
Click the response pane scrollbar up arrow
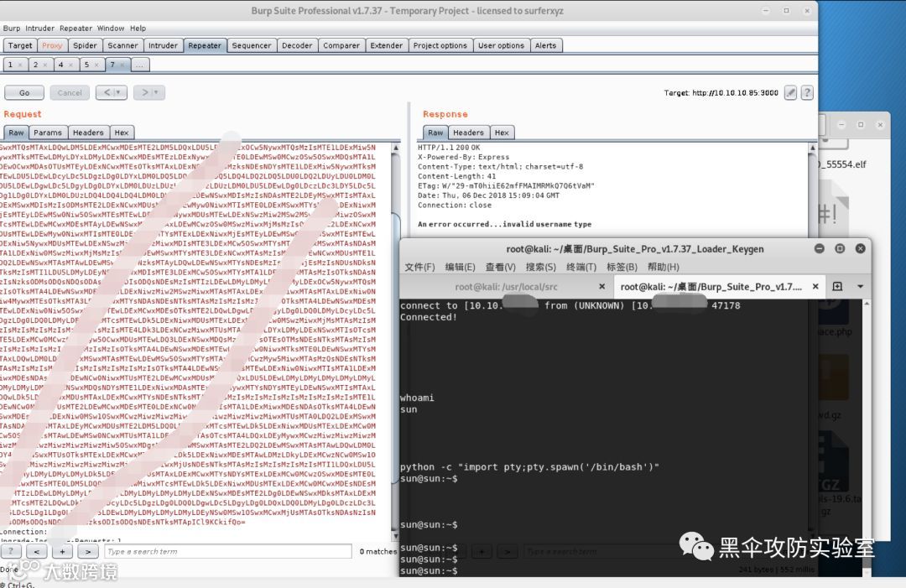812,148
